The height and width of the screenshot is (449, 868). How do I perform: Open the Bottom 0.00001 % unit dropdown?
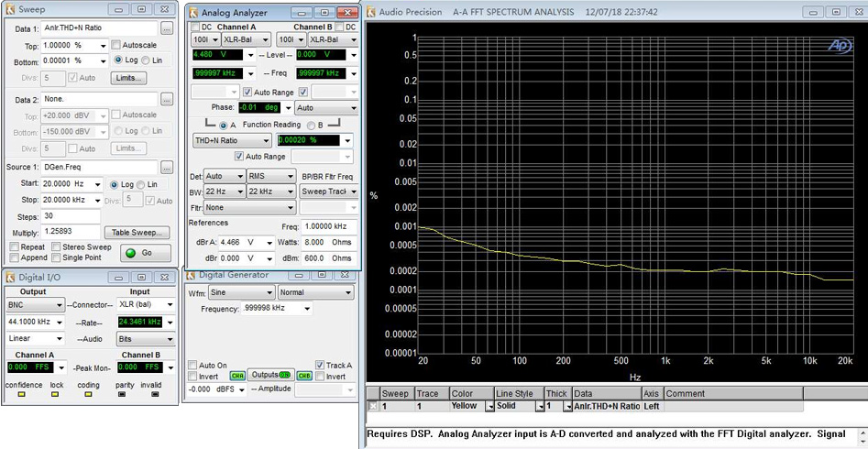pyautogui.click(x=103, y=60)
